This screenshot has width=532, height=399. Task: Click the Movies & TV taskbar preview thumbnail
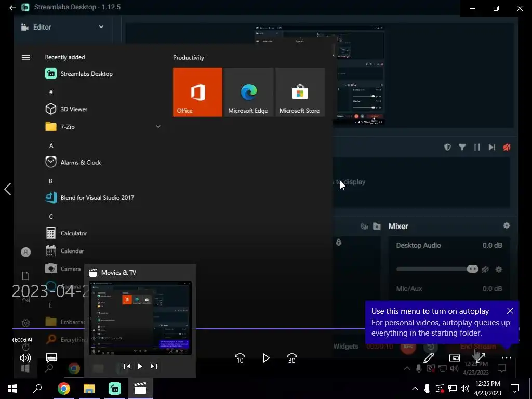(x=140, y=318)
